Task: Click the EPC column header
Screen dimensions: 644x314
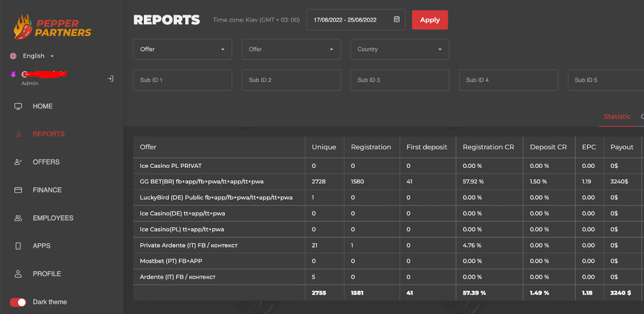Action: coord(589,147)
